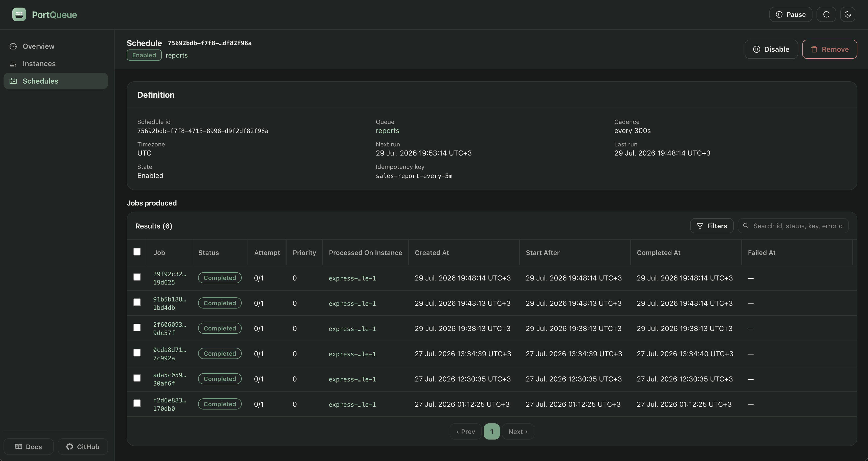Image resolution: width=868 pixels, height=461 pixels.
Task: Open Instances in the sidebar
Action: (x=56, y=64)
